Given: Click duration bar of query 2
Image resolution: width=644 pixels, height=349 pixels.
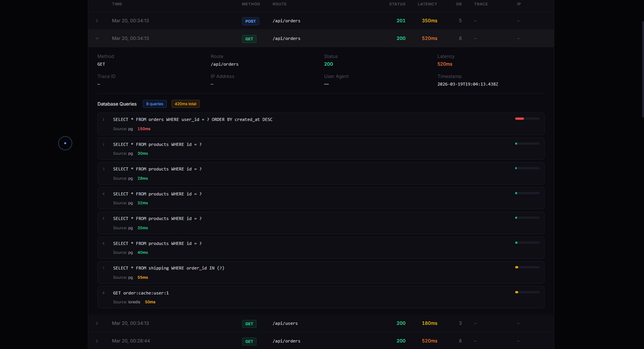Looking at the screenshot, I should (527, 144).
